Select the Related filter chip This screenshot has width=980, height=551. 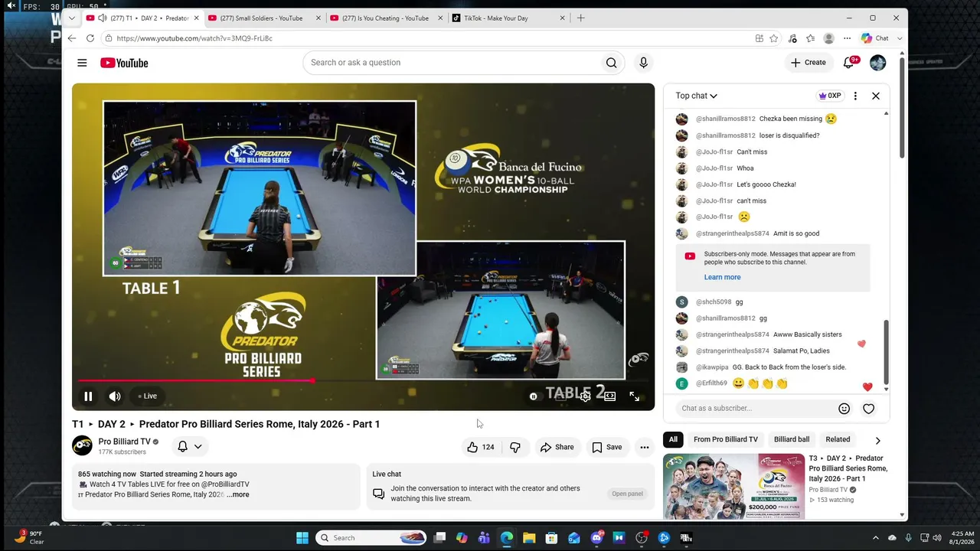(838, 439)
